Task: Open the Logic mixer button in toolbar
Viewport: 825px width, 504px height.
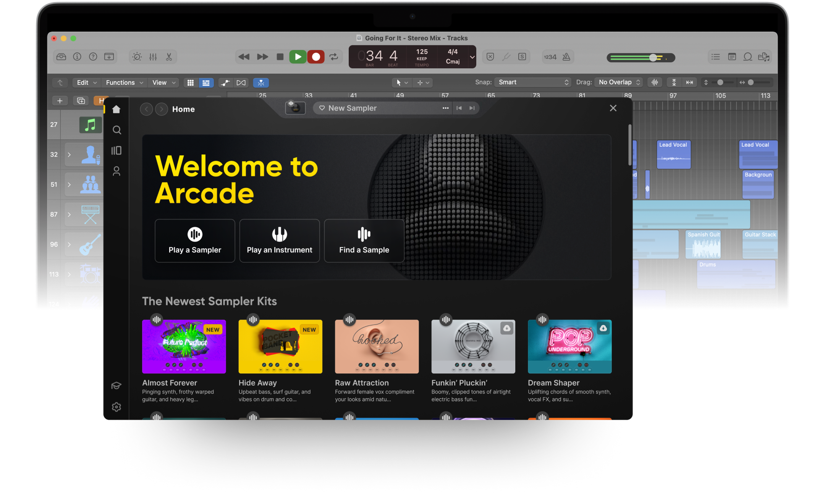Action: coord(153,57)
